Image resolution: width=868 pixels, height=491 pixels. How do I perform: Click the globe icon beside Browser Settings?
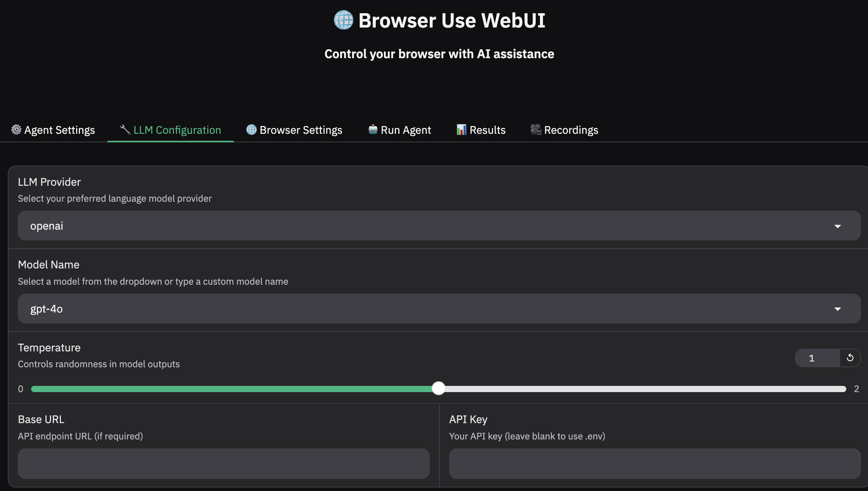(x=252, y=130)
